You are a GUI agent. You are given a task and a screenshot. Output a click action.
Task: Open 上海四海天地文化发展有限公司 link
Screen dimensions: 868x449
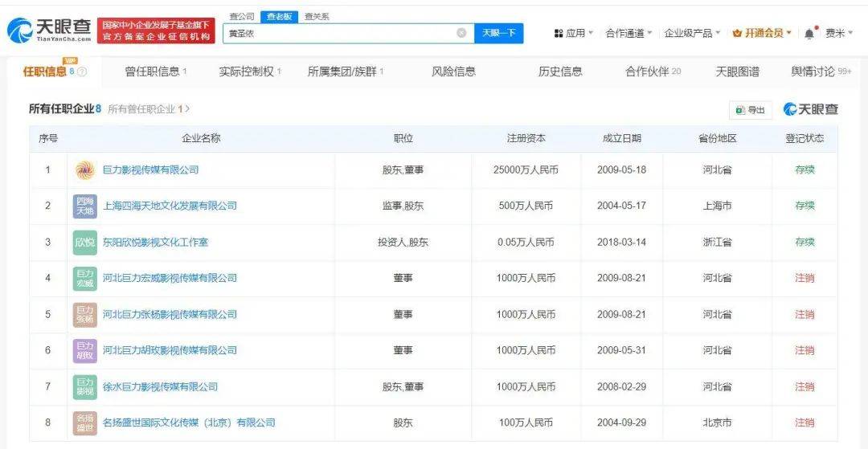[170, 206]
